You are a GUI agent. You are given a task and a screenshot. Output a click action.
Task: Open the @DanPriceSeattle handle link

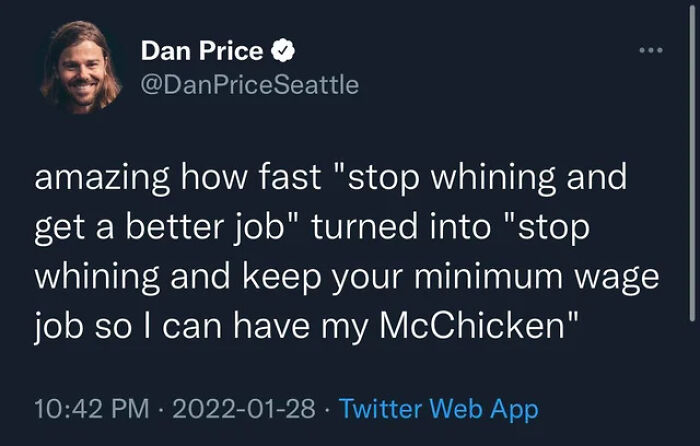pos(250,85)
